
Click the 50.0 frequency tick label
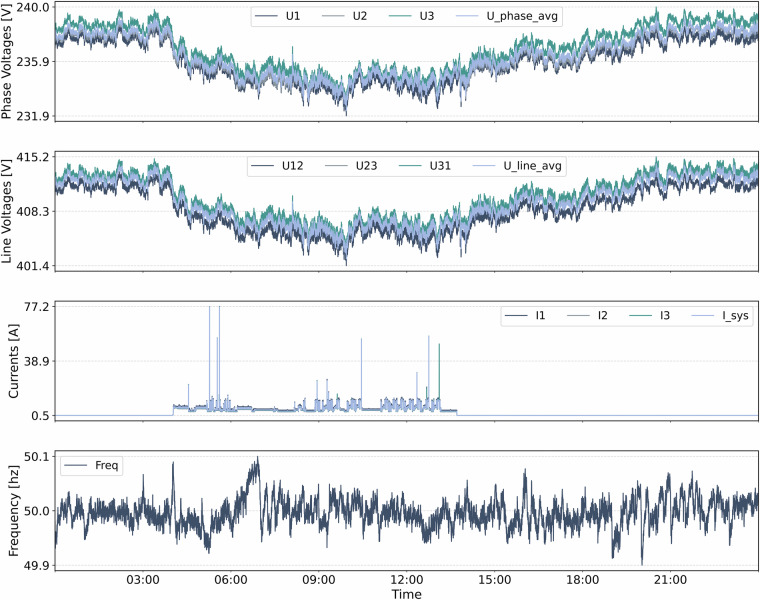point(37,511)
